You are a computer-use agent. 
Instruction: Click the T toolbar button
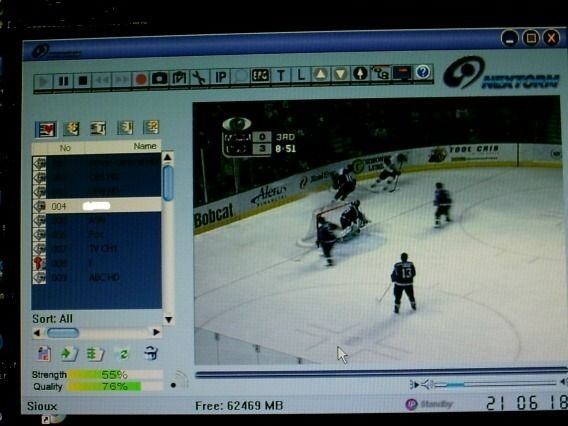click(x=280, y=75)
